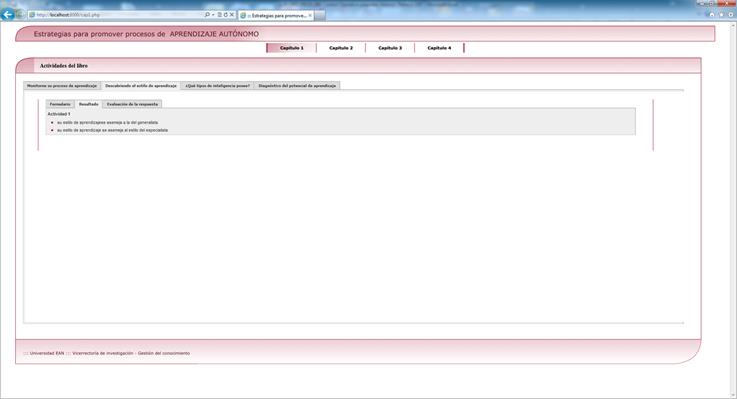Viewport: 737px width, 399px height.
Task: Refresh the page using the reload icon
Action: (226, 15)
